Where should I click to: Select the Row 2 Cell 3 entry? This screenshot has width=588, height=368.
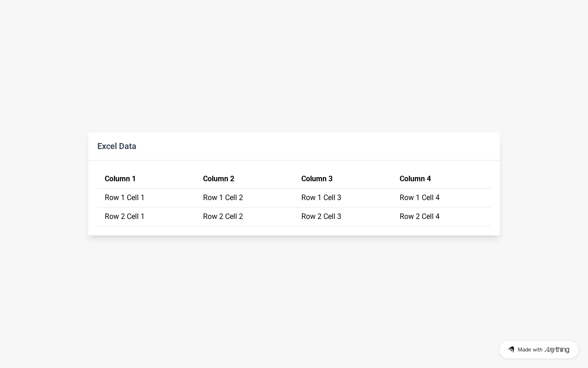pos(321,217)
